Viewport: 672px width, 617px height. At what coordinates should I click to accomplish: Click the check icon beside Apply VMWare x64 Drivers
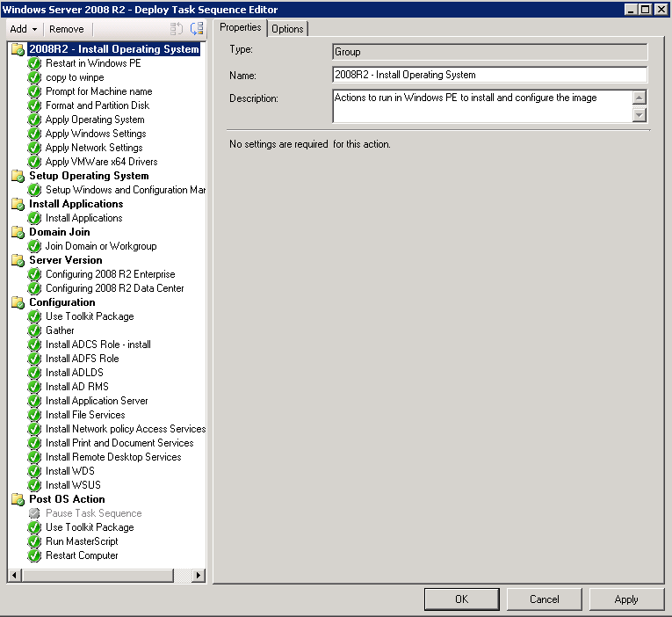click(x=34, y=162)
